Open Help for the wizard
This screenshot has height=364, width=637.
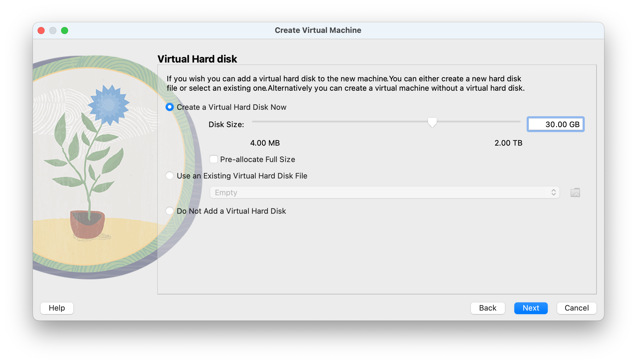click(57, 308)
